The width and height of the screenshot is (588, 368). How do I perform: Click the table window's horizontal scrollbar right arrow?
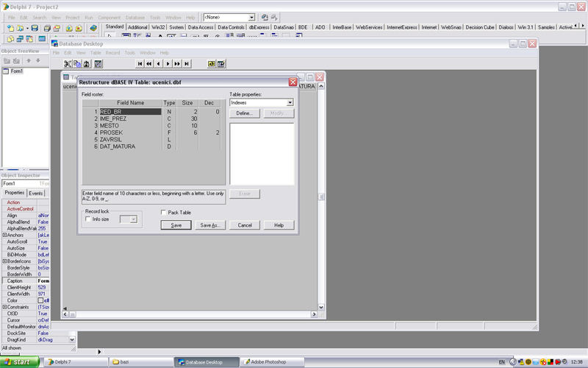point(315,314)
